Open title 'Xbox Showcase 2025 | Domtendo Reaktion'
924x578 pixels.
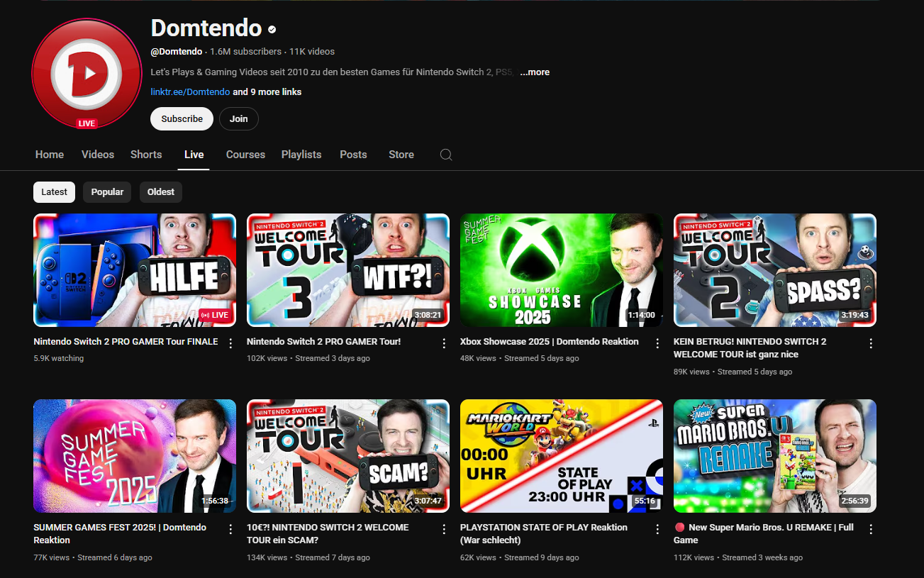coord(550,342)
